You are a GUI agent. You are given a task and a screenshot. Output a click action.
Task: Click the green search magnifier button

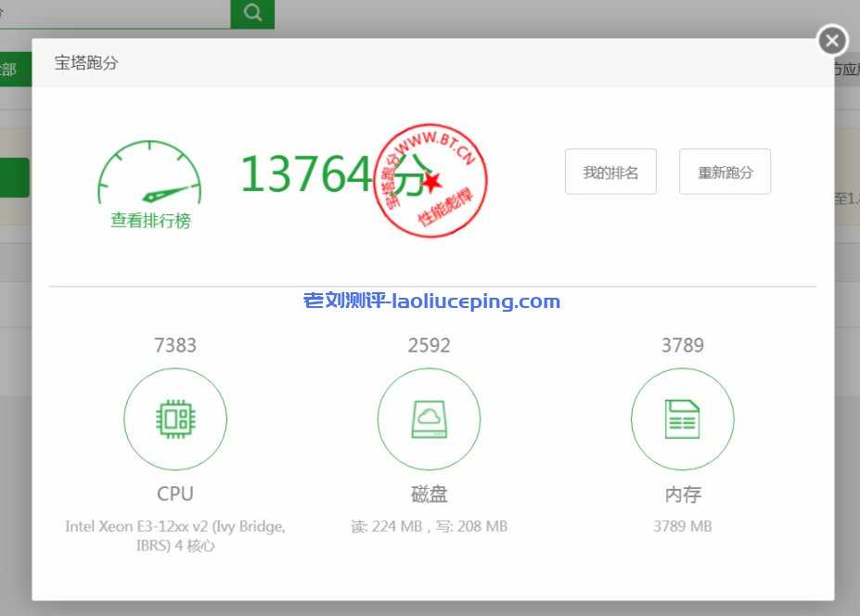click(x=252, y=13)
